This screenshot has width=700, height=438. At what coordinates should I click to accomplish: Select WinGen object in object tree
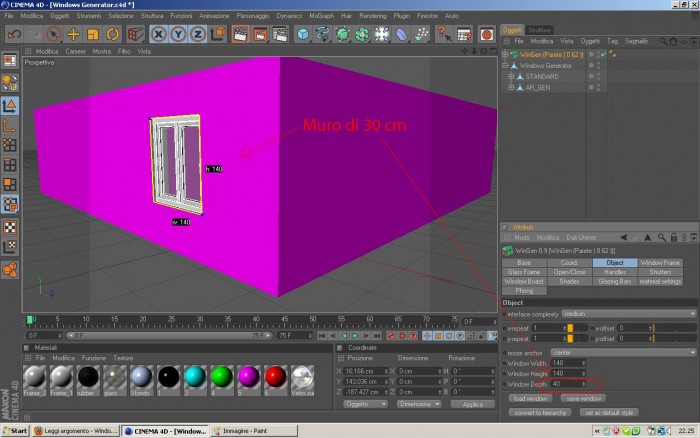click(551, 54)
